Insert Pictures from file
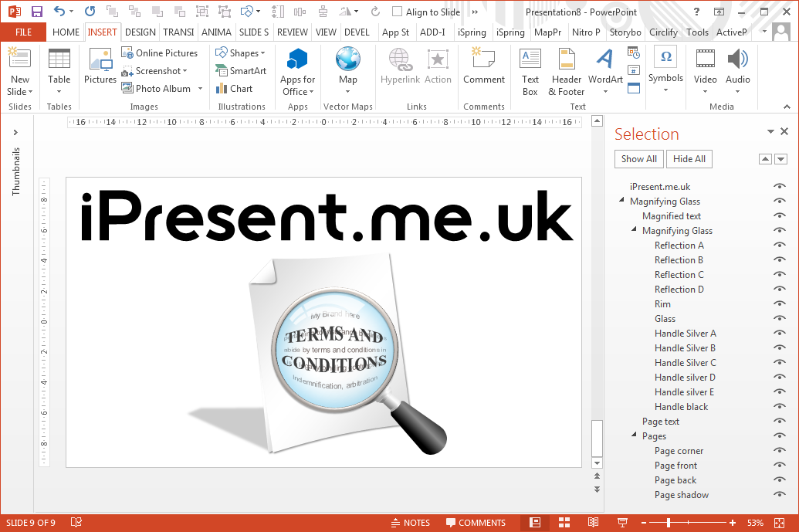This screenshot has width=799, height=532. coord(100,66)
